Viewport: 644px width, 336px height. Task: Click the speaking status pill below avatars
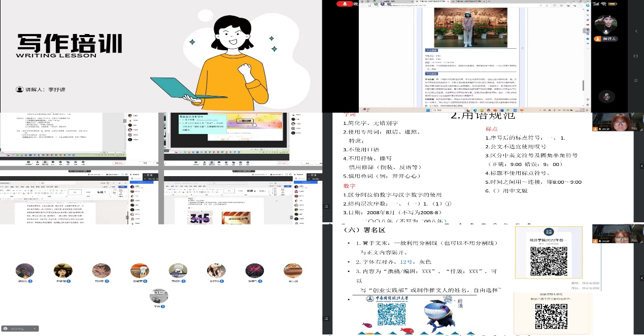coord(20,329)
